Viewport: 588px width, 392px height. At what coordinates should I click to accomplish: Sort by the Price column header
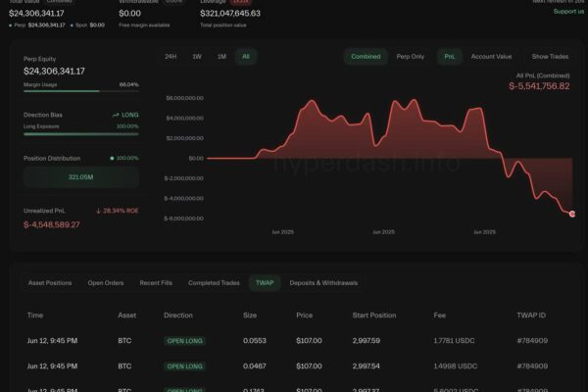coord(304,316)
